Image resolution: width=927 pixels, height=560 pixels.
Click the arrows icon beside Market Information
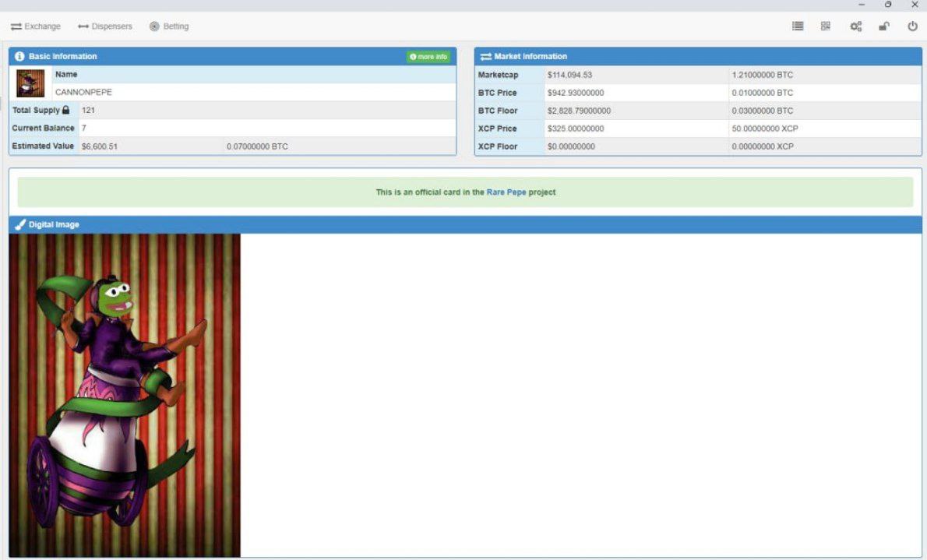click(x=486, y=57)
